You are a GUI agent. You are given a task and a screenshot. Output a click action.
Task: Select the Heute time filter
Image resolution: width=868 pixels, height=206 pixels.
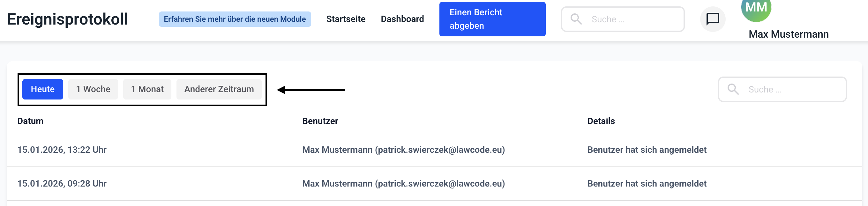[42, 89]
